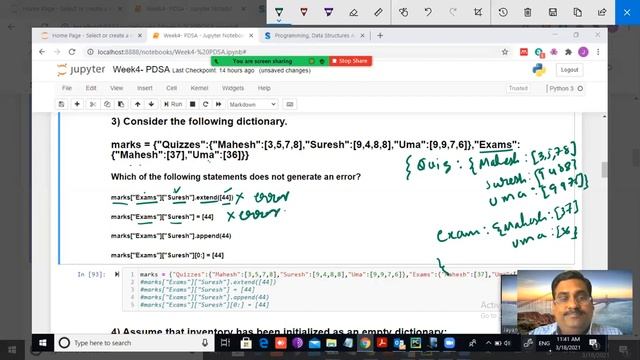Move the selected cell up
The image size is (640, 360).
(138, 104)
